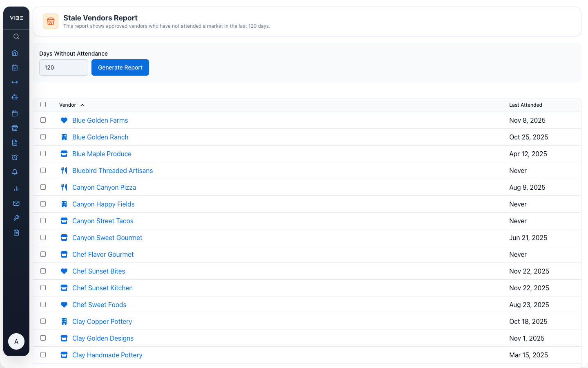The height and width of the screenshot is (368, 588).
Task: Open the account avatar at bottom of sidebar
Action: coord(16,341)
